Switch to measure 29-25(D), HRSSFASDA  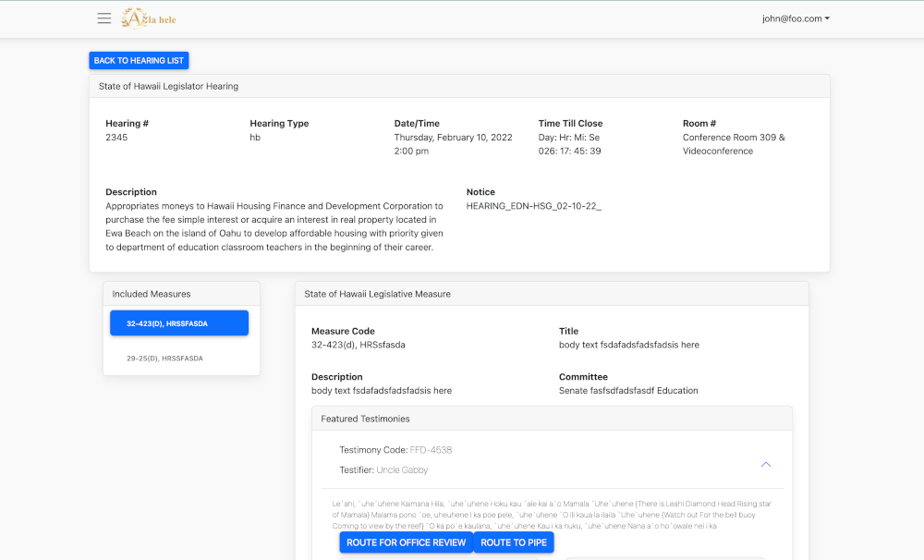165,358
